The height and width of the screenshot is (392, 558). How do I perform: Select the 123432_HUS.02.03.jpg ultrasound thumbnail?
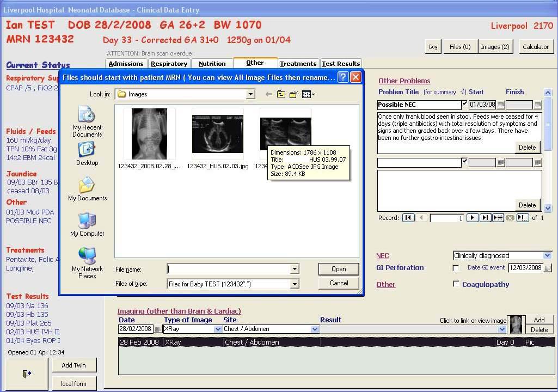point(217,134)
